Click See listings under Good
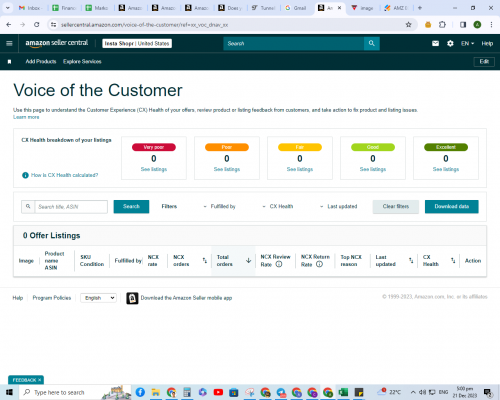The width and height of the screenshot is (500, 400). (373, 169)
